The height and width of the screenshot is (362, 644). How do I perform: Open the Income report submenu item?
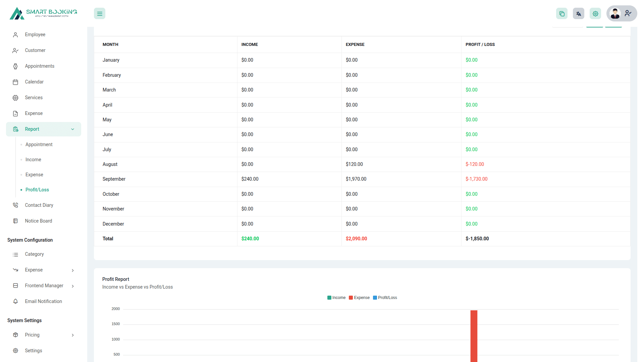pyautogui.click(x=33, y=160)
